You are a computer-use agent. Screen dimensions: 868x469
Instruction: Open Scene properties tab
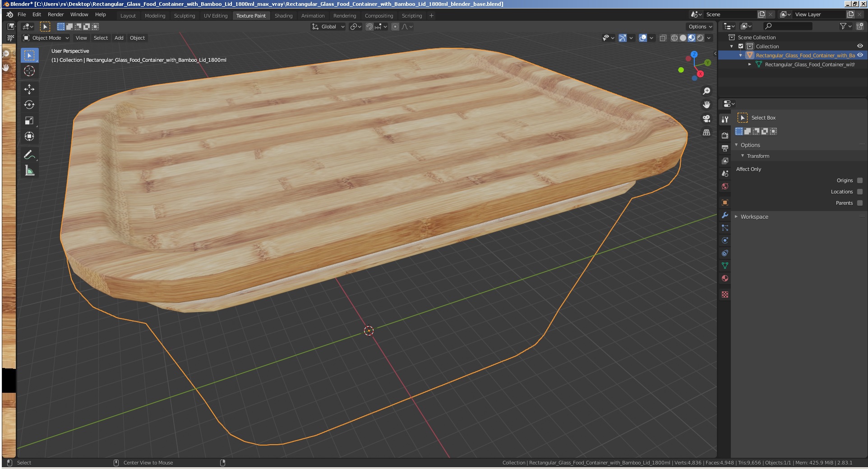[725, 173]
